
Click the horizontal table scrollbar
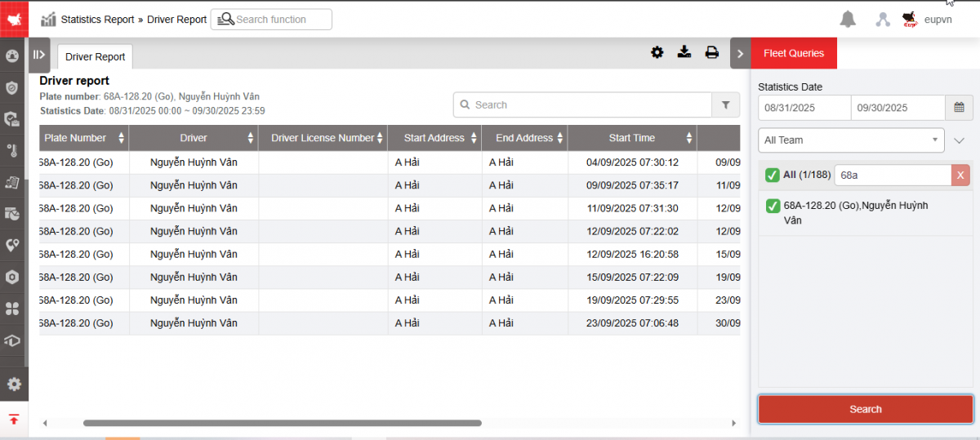coord(282,423)
